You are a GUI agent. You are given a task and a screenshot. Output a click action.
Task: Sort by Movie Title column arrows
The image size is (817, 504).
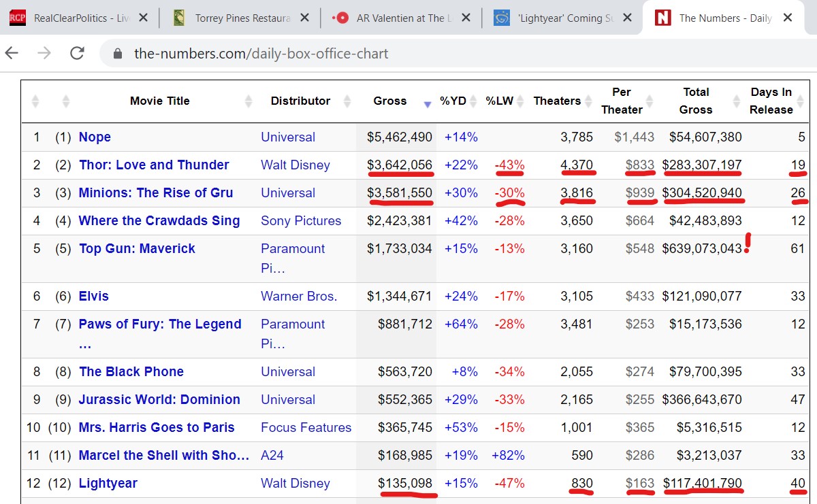pos(249,101)
